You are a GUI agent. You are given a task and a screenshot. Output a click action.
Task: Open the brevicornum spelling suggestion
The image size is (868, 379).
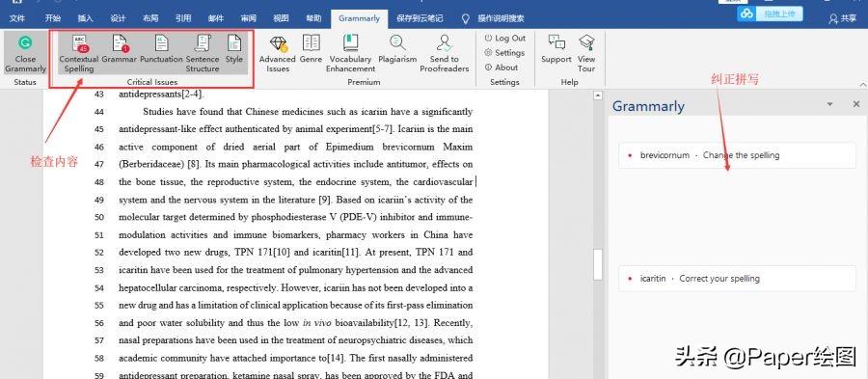737,155
